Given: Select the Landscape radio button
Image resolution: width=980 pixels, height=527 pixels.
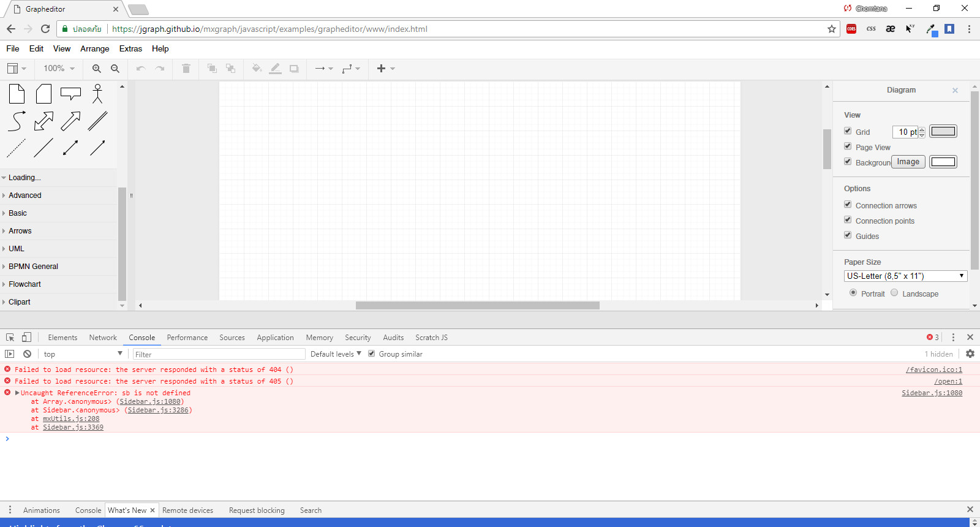Looking at the screenshot, I should click(x=894, y=293).
